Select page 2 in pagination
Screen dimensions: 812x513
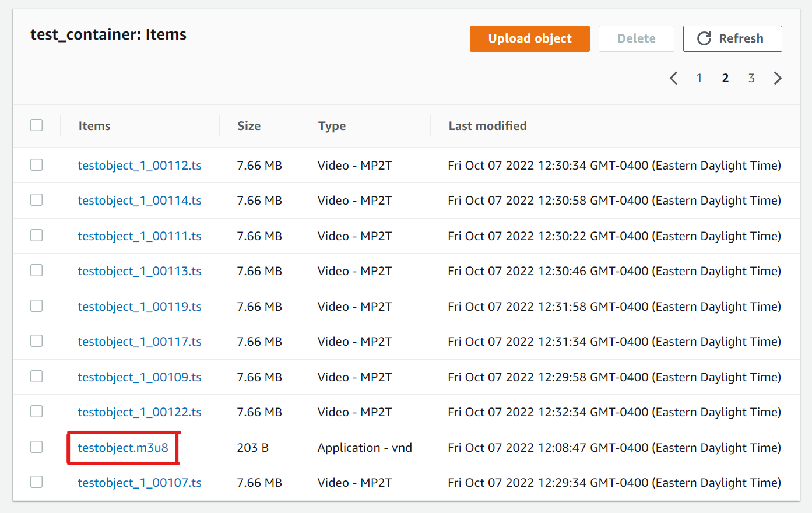point(725,78)
